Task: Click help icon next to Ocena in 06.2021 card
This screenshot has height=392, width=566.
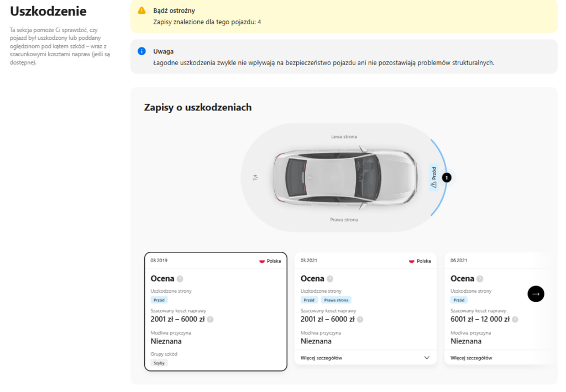Action: pyautogui.click(x=480, y=279)
